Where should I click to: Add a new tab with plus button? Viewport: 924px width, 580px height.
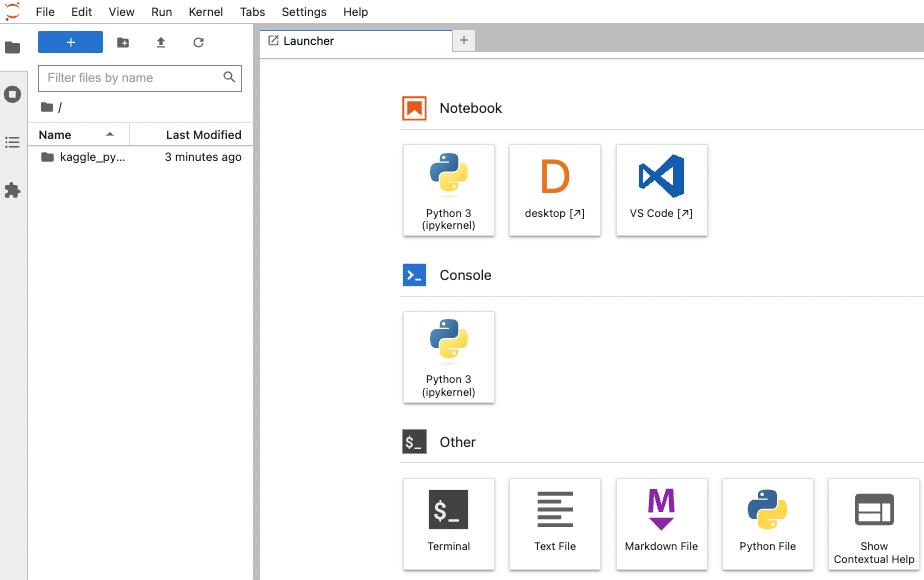(x=465, y=41)
